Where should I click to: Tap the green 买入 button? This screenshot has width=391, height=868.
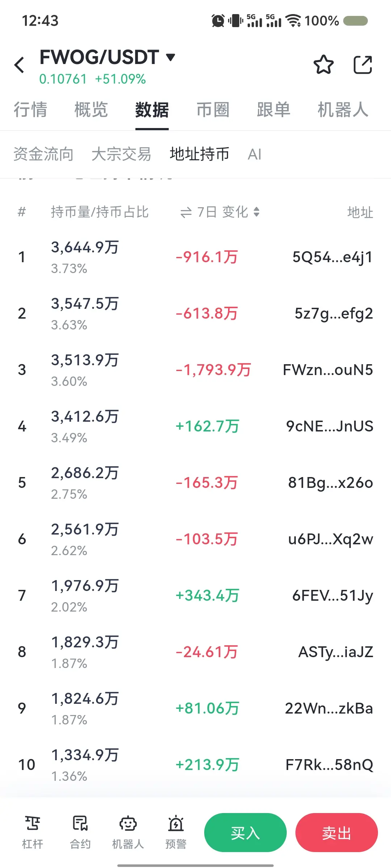click(245, 833)
